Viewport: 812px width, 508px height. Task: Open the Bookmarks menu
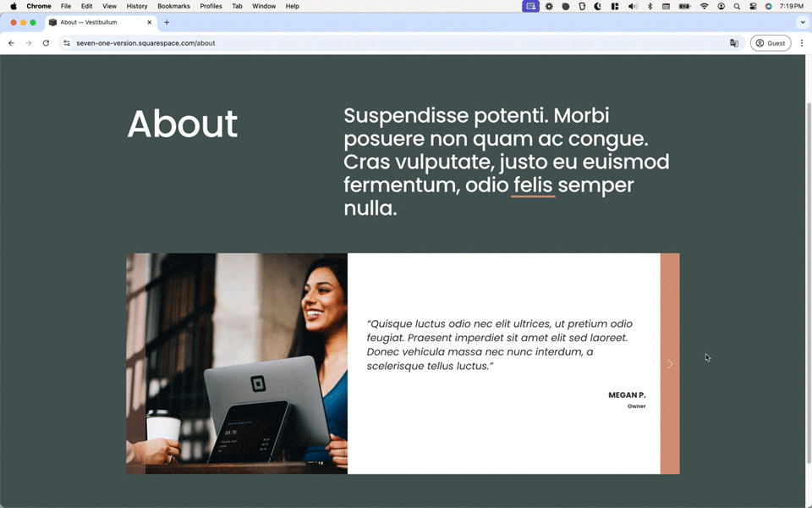173,6
